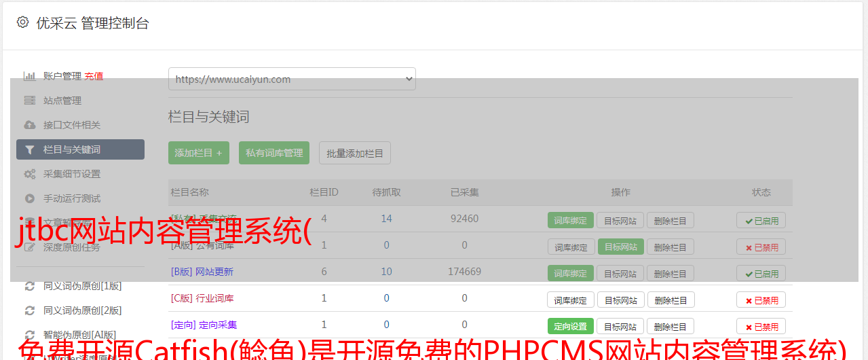Click 删除栏目 in the 定向采集 row
Image resolution: width=868 pixels, height=360 pixels.
(670, 326)
